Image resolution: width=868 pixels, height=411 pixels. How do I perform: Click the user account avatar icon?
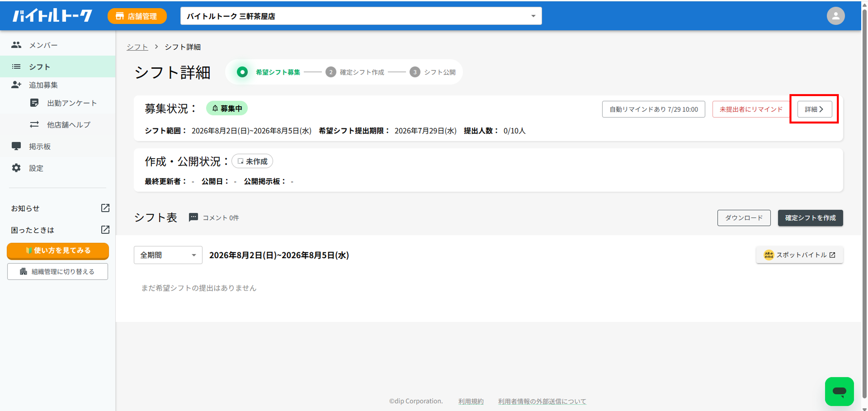835,16
